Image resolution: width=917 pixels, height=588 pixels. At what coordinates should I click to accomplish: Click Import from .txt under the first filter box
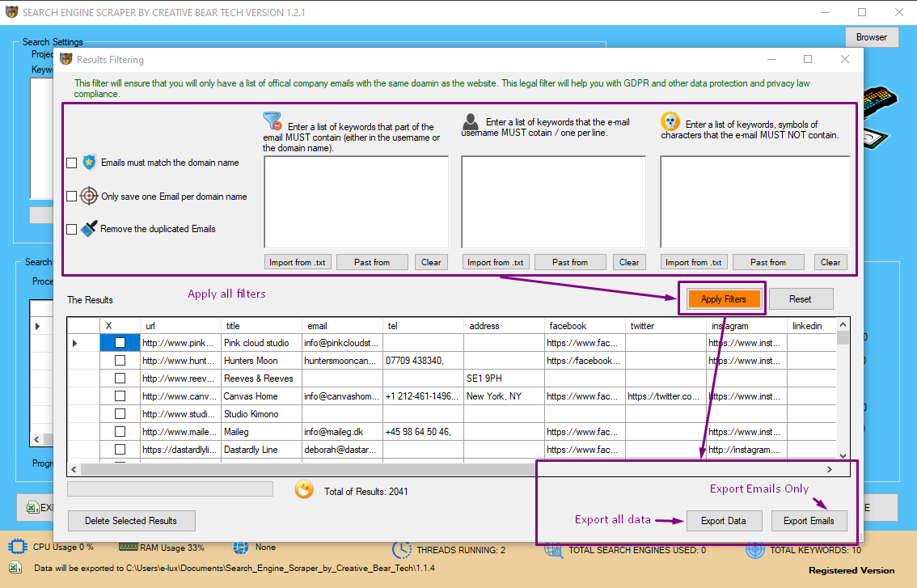click(x=298, y=261)
